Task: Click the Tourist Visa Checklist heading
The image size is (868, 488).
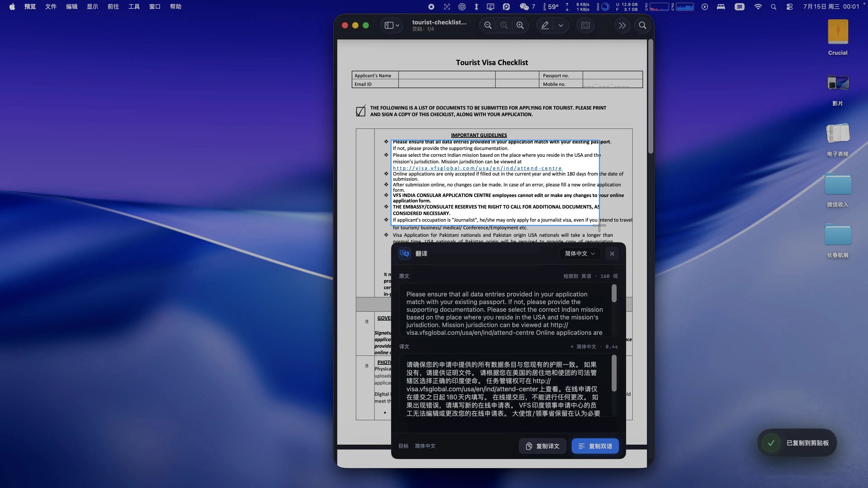Action: click(492, 62)
